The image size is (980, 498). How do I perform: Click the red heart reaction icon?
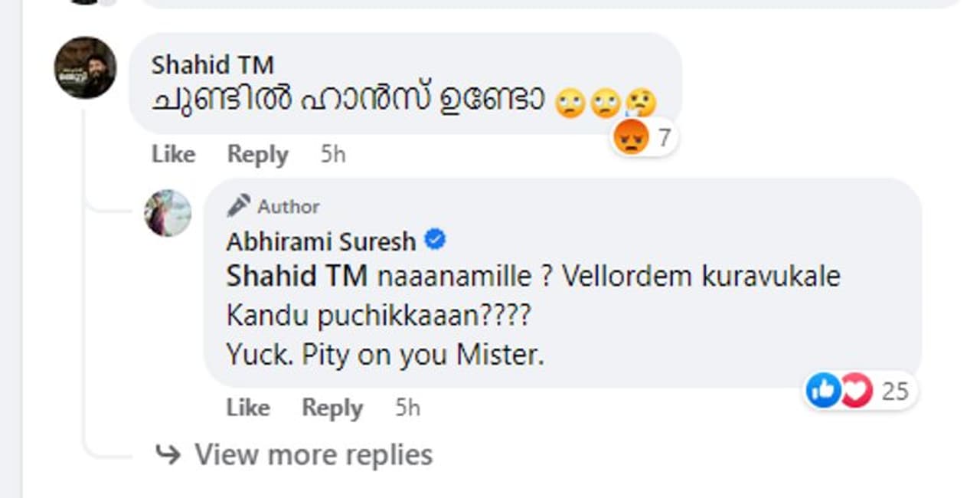(x=855, y=392)
